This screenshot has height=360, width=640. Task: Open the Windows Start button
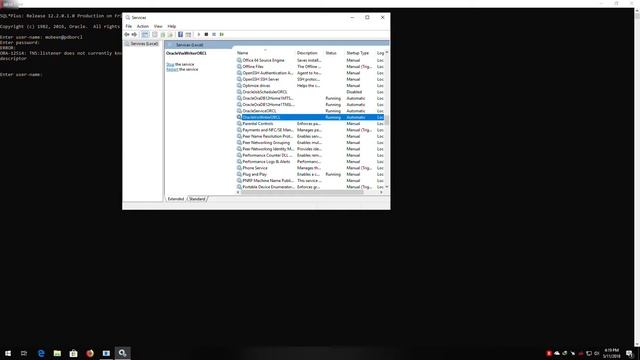point(8,353)
